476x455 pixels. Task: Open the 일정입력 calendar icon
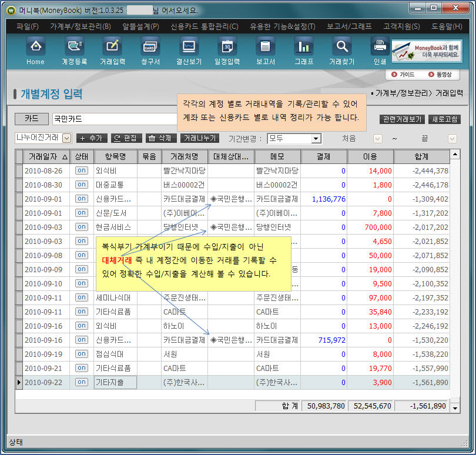pos(227,47)
